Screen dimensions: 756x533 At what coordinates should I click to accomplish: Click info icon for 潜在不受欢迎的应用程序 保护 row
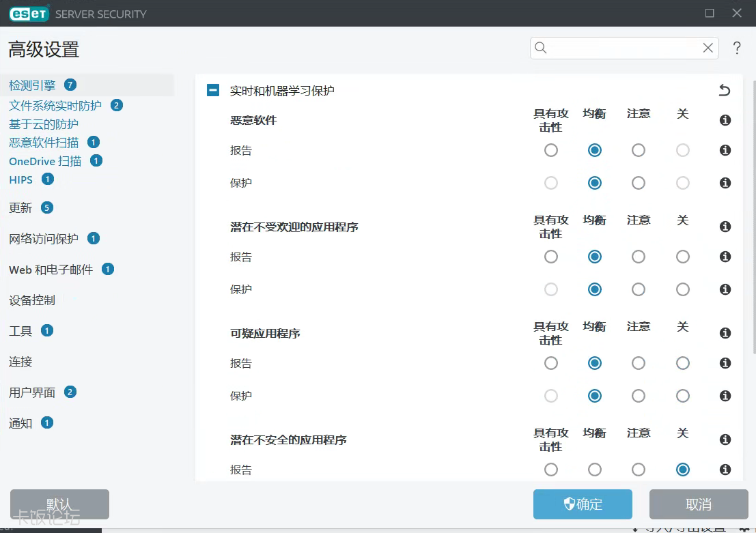(725, 289)
